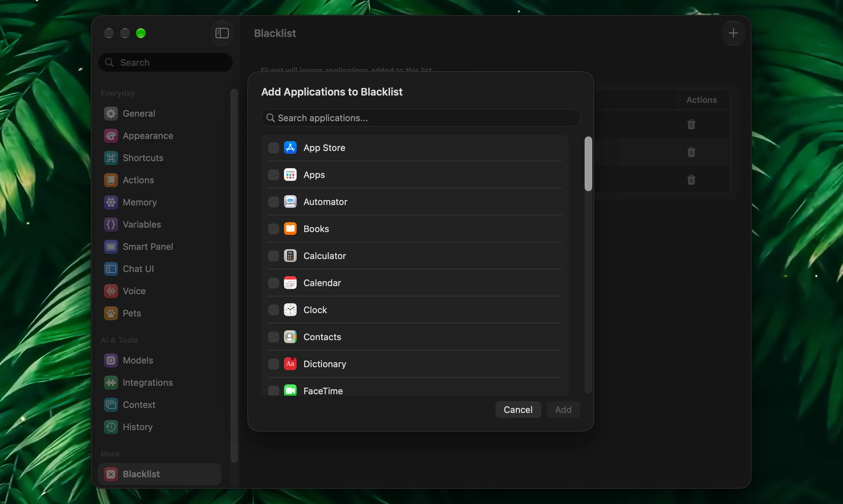Click the sidebar toggle icon

[x=222, y=33]
